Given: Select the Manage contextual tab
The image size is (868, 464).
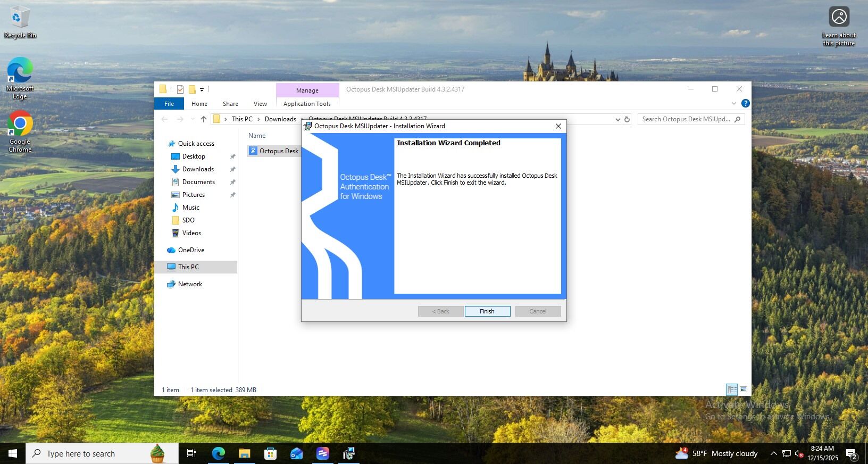Looking at the screenshot, I should (x=307, y=90).
